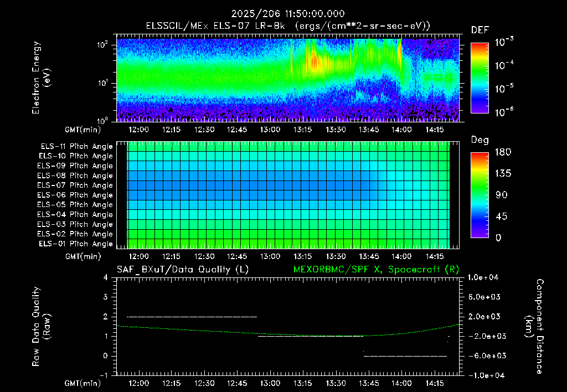Viewport: 567px width, 392px height.
Task: Click the 14:00 tick under the pitch angle panel
Action: coord(401,256)
